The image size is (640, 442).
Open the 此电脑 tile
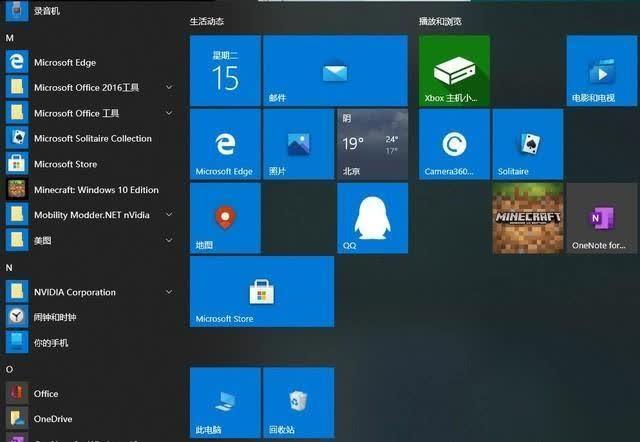point(225,403)
